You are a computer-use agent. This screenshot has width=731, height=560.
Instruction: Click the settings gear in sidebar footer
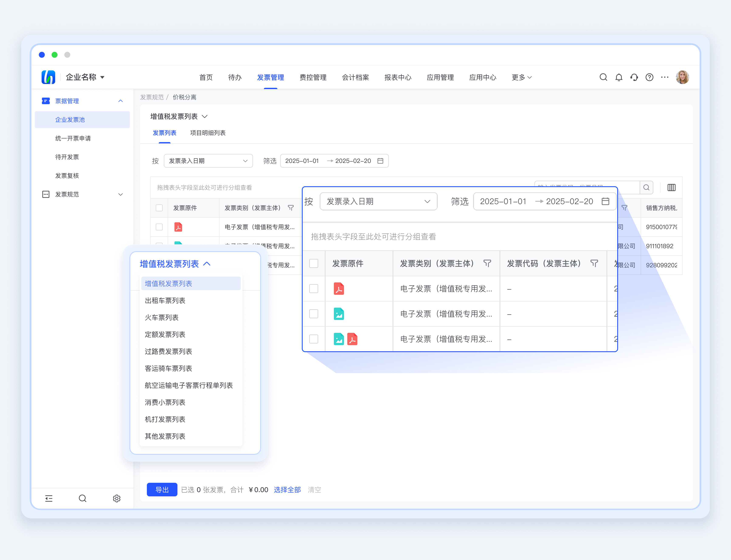pyautogui.click(x=116, y=498)
